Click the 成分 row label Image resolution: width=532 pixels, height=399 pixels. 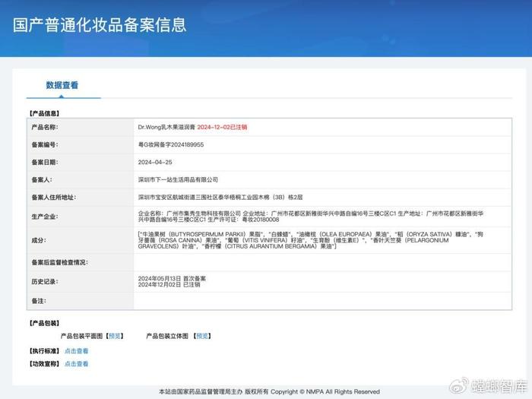tap(39, 240)
